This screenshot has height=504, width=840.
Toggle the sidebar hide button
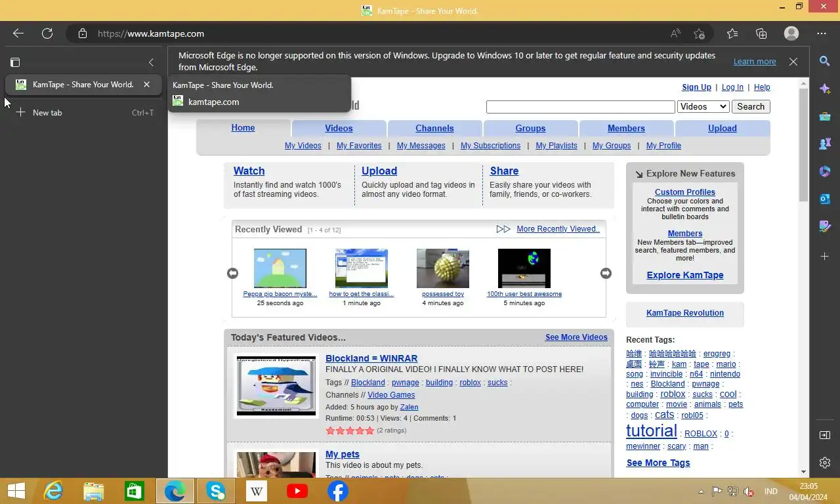(x=825, y=435)
